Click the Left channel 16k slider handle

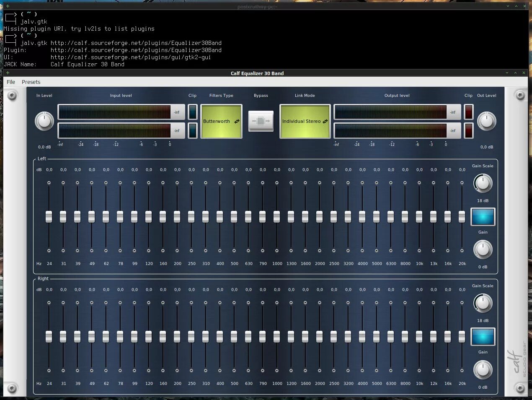pyautogui.click(x=448, y=217)
